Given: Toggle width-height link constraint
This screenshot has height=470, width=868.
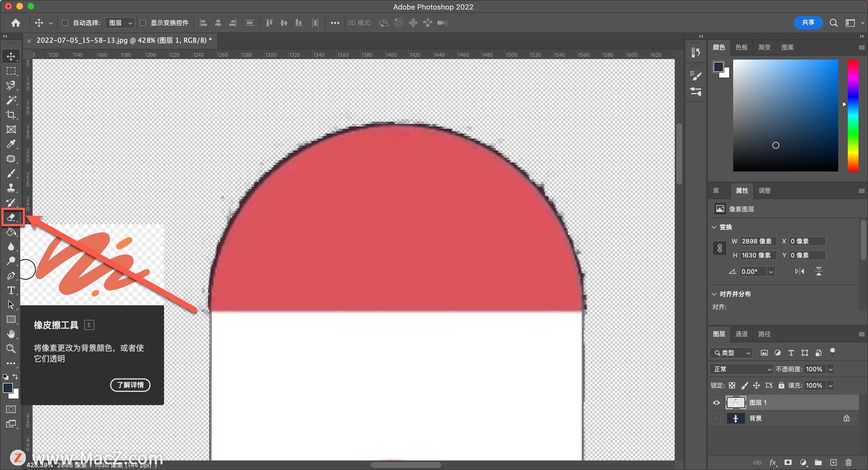Looking at the screenshot, I should (720, 248).
